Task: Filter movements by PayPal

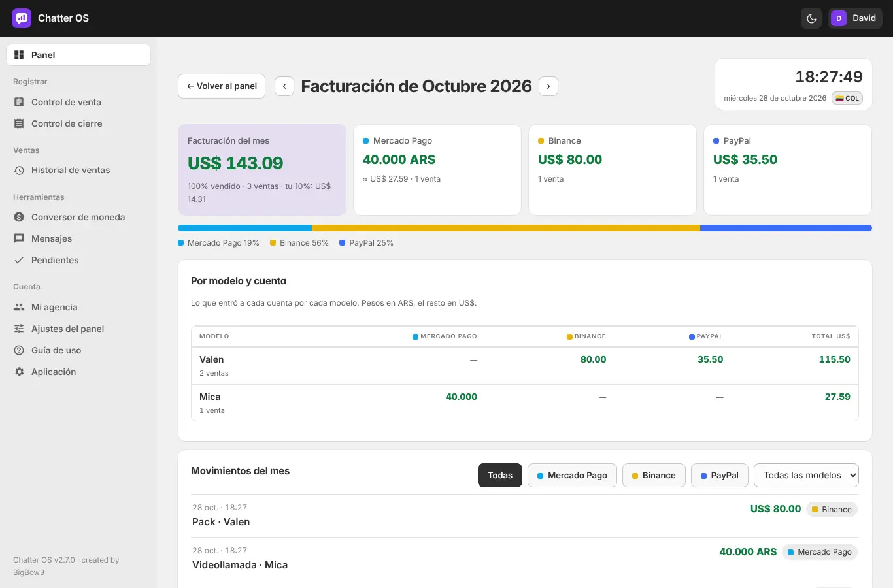Action: pos(720,475)
